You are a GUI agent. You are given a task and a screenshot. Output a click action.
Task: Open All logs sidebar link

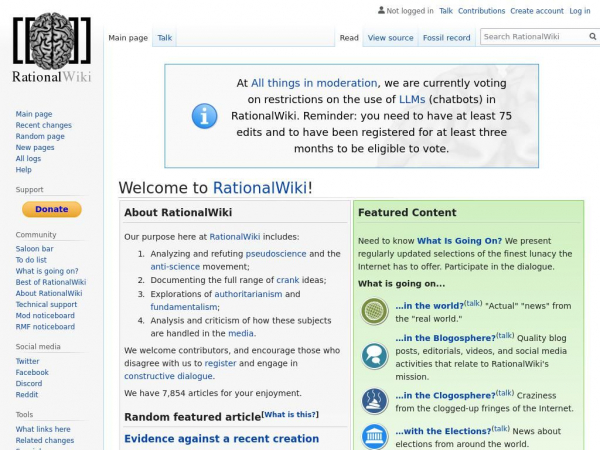[28, 158]
